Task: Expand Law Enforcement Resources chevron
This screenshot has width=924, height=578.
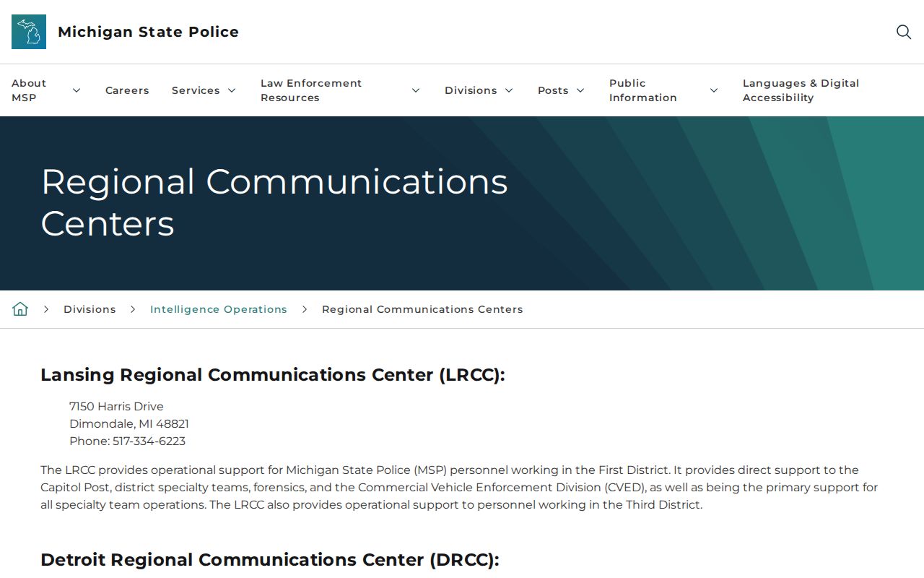Action: point(416,90)
